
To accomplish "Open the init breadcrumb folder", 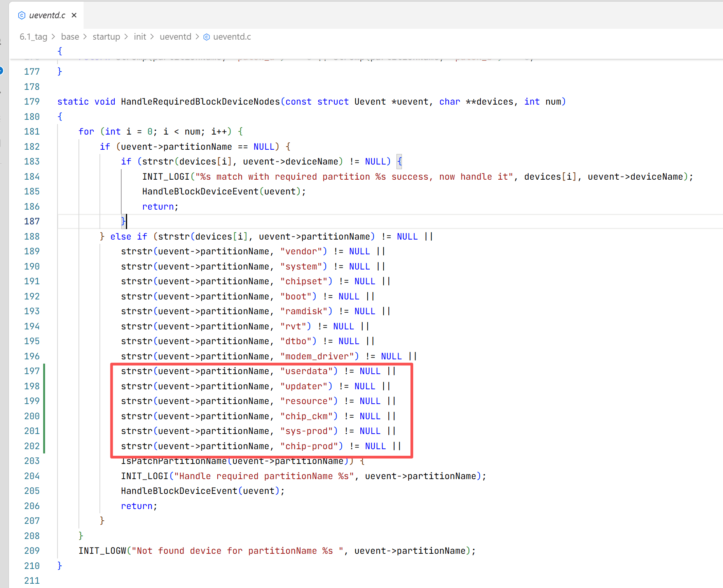I will 140,37.
